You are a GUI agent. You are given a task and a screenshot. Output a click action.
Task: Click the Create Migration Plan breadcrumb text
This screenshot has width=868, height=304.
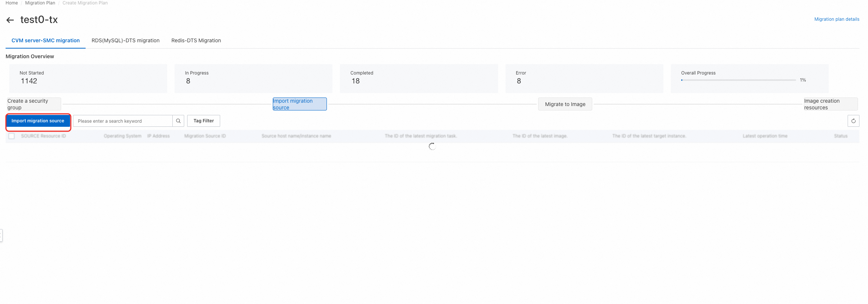85,3
